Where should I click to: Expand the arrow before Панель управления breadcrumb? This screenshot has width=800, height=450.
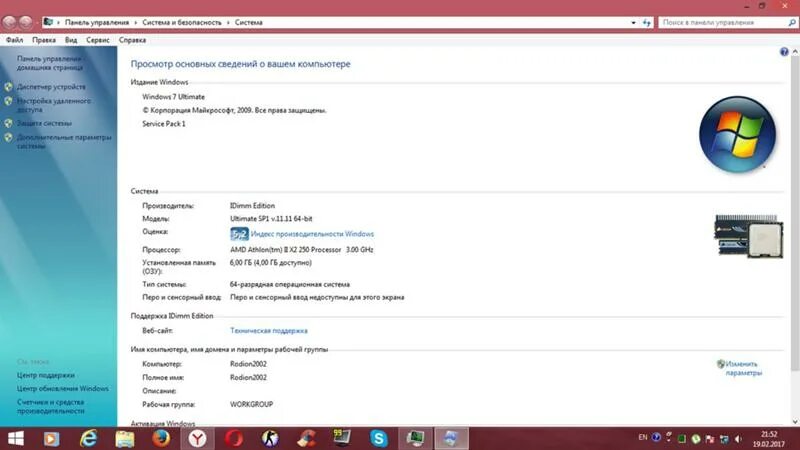pyautogui.click(x=58, y=22)
